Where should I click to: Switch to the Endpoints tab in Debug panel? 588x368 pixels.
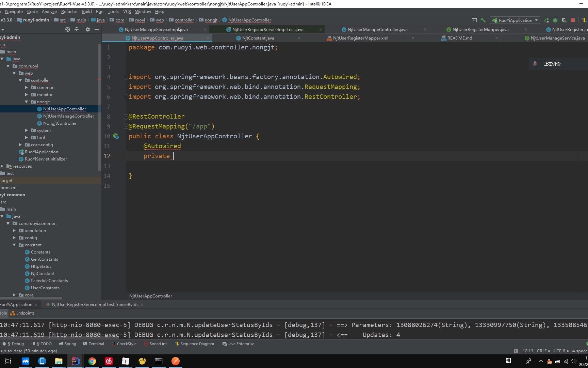tap(22, 313)
